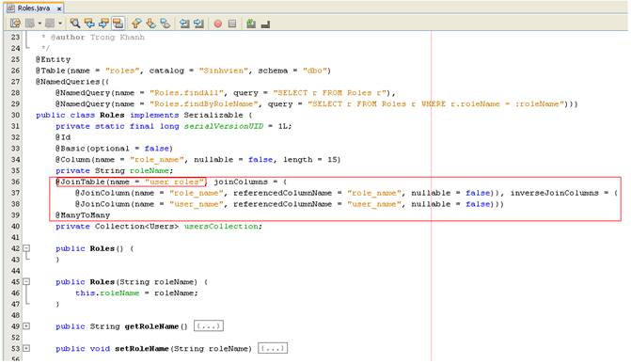Click the "dbo" schema string
Viewport: 631px width, 364px height.
pos(315,71)
